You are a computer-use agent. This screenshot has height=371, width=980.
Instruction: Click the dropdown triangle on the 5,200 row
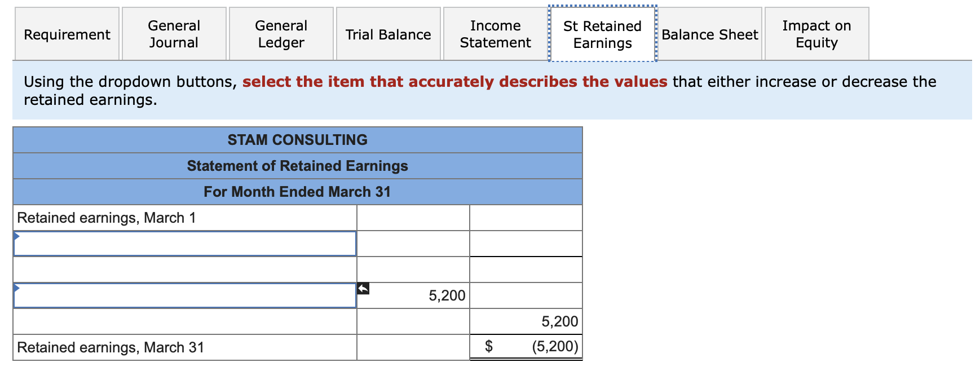tap(17, 288)
